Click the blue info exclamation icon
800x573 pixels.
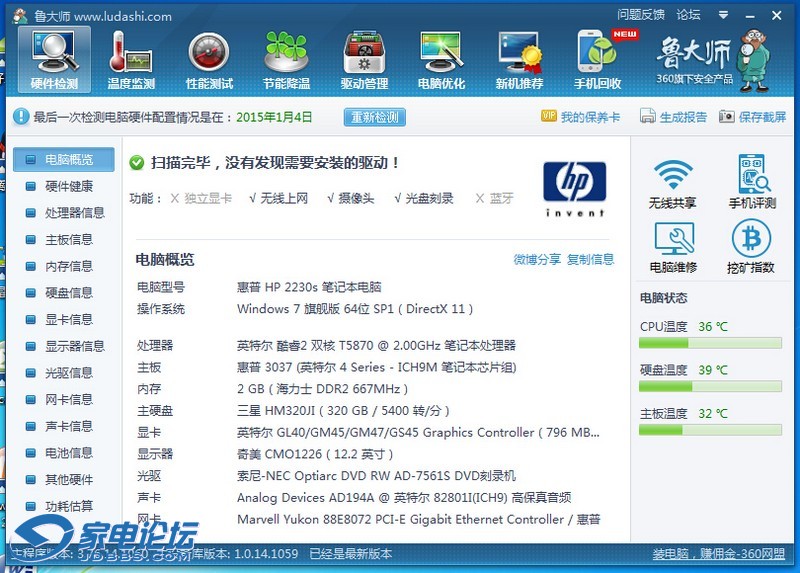(x=21, y=116)
